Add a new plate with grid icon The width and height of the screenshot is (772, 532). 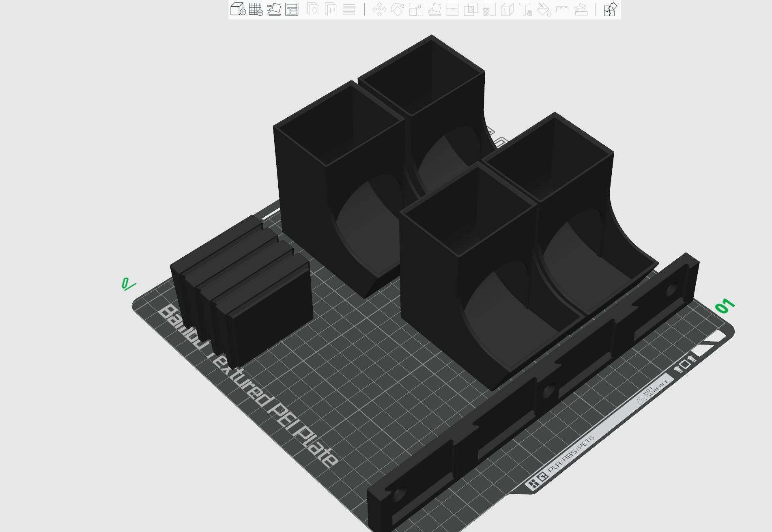click(256, 9)
